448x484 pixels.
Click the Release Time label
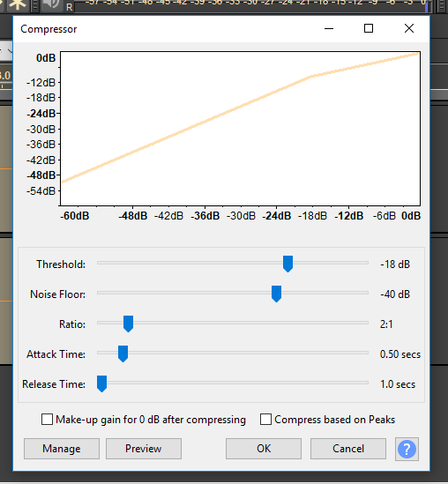(x=54, y=384)
